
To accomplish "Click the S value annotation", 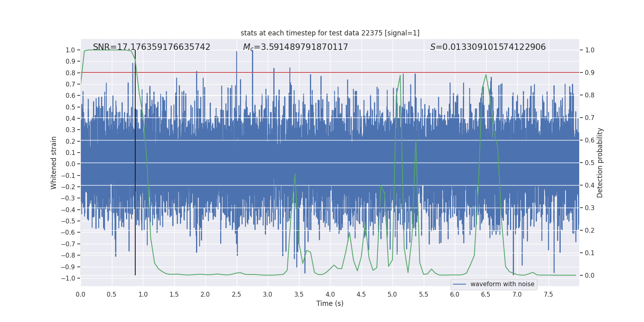I will 488,47.
